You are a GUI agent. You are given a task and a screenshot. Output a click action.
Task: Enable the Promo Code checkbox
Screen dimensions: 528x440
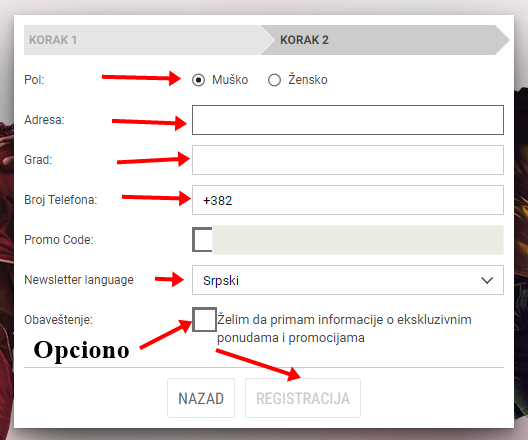click(x=202, y=240)
